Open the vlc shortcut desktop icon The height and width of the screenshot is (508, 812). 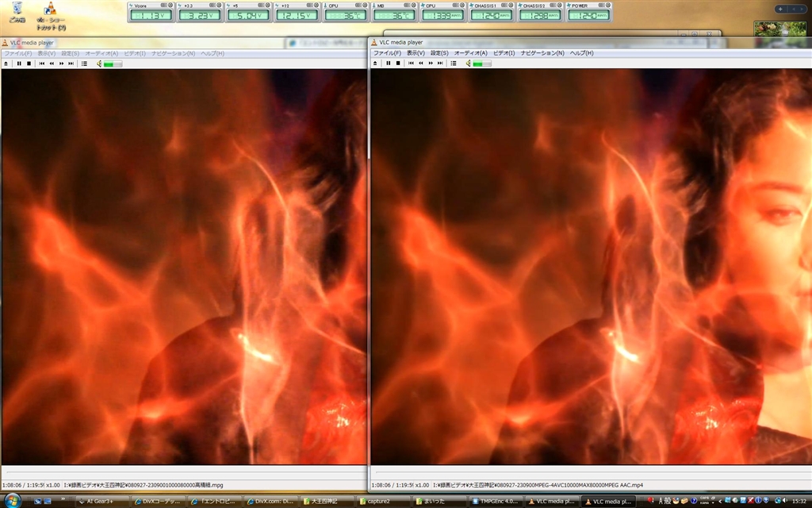pos(51,16)
